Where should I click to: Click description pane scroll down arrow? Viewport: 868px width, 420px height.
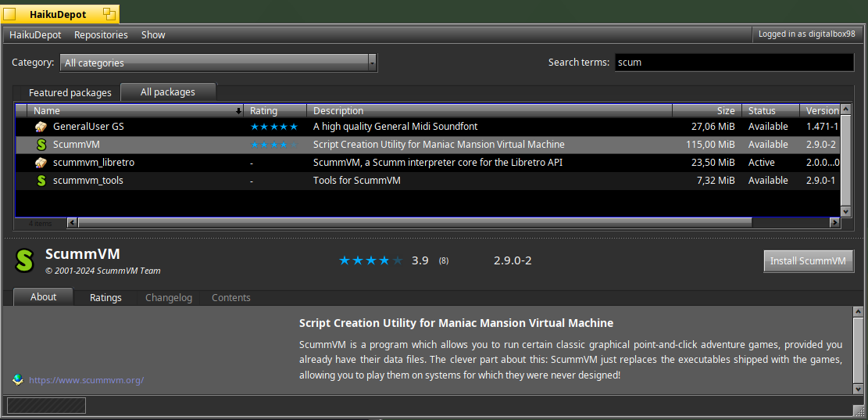pyautogui.click(x=858, y=389)
